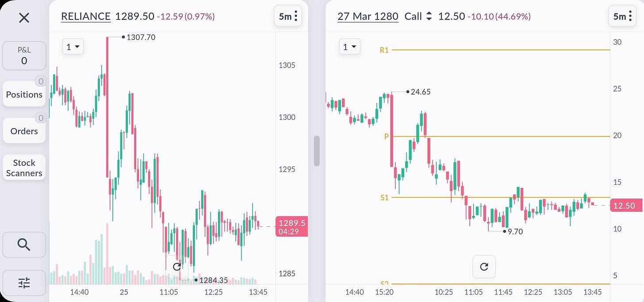Toggle Call/Put option type switcher
Viewport: 644px width, 302px height.
[x=428, y=17]
